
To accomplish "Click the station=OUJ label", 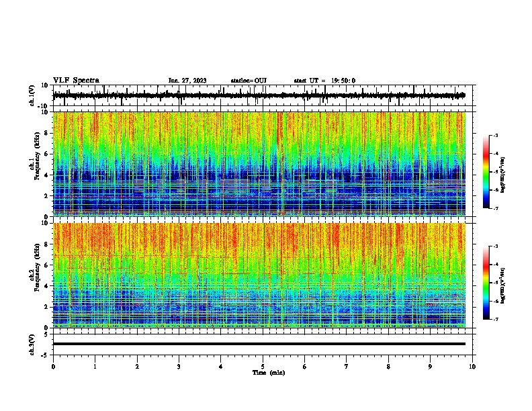I will click(x=249, y=81).
